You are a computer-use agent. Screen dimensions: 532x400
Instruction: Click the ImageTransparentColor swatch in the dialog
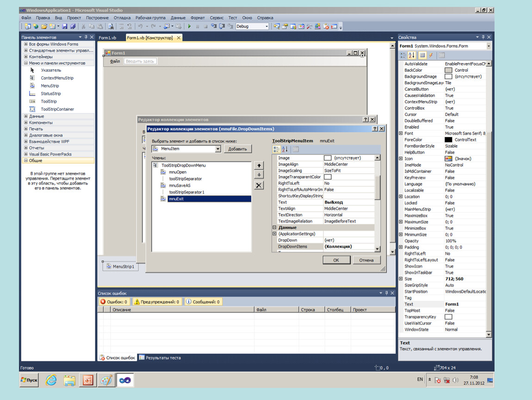tap(328, 177)
